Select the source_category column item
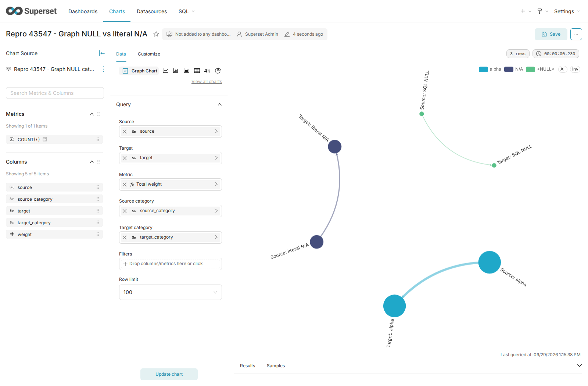Image resolution: width=588 pixels, height=386 pixels. [x=54, y=199]
